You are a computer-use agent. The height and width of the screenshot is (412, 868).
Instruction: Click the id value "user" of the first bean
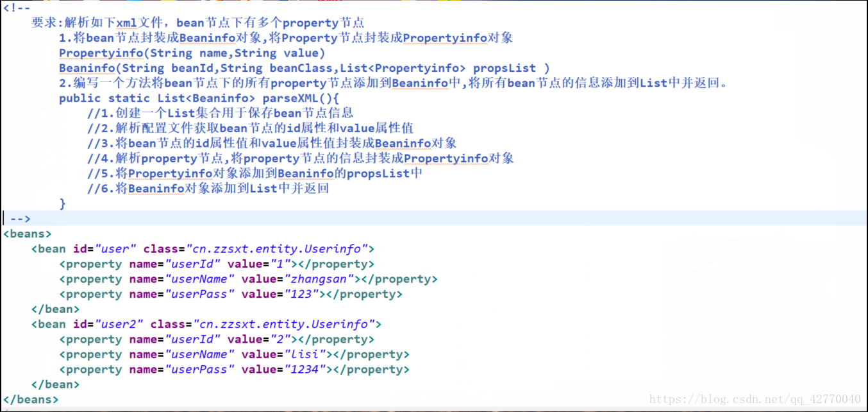click(116, 249)
